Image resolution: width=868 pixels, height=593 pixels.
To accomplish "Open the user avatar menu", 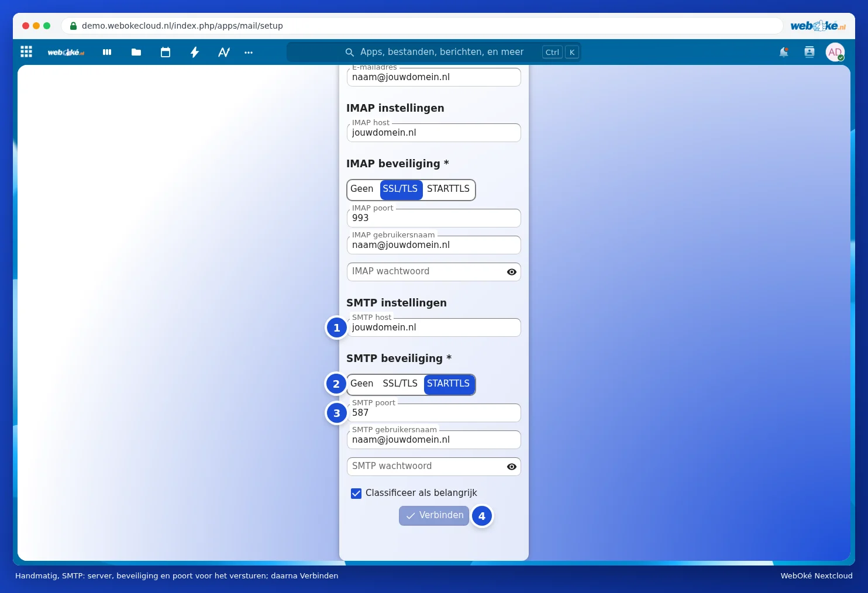I will 835,52.
